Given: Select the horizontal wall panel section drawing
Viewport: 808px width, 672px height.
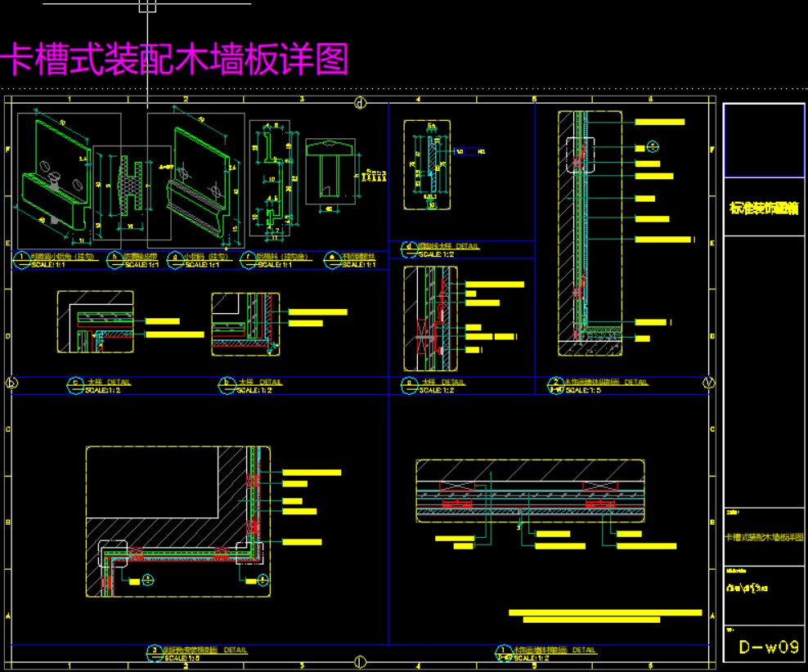Looking at the screenshot, I should tap(528, 491).
